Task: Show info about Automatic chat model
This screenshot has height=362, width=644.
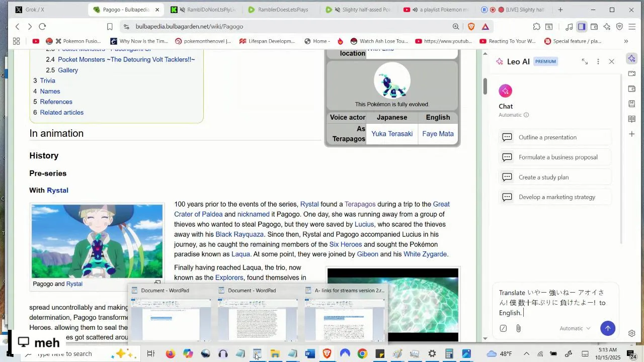Action: click(526, 115)
